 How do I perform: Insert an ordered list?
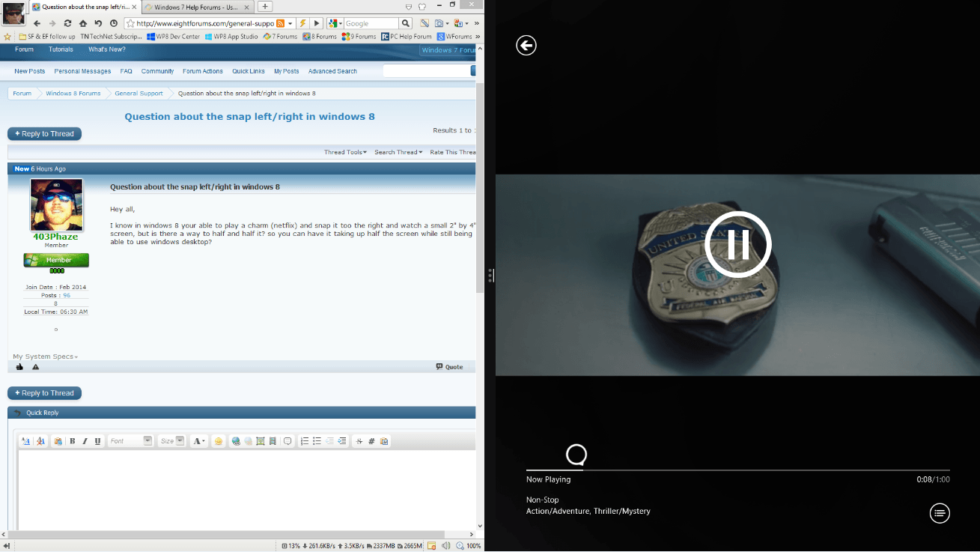pyautogui.click(x=305, y=441)
